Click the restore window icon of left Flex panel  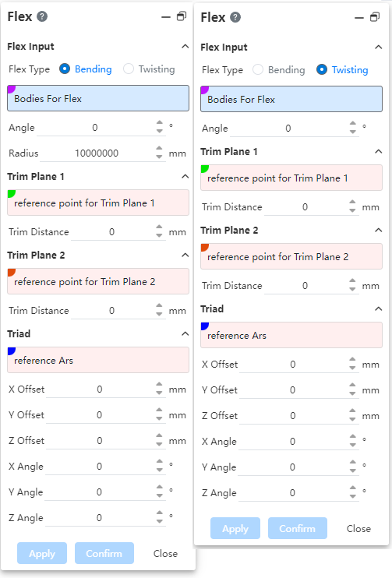[182, 16]
